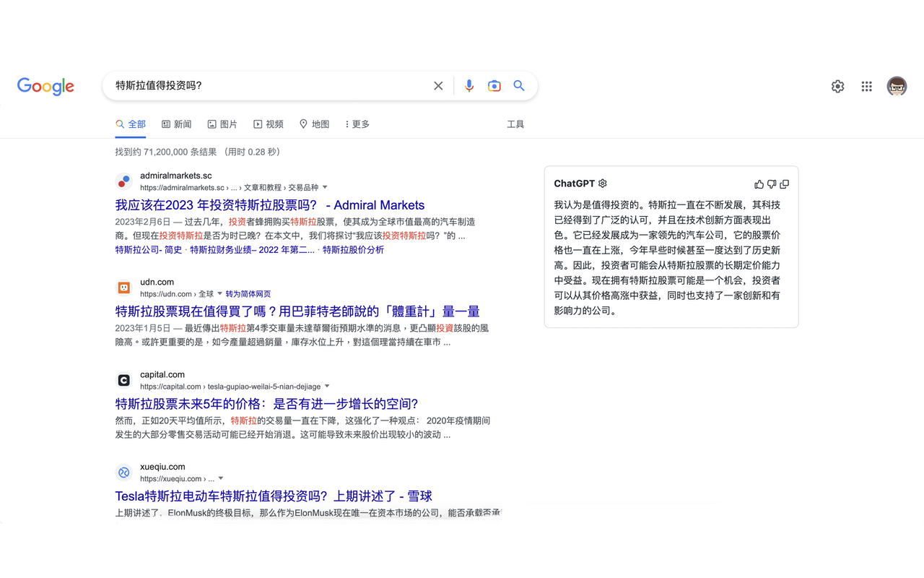This screenshot has height=578, width=924.
Task: Expand xueqiu.com result options arrow
Action: click(221, 479)
